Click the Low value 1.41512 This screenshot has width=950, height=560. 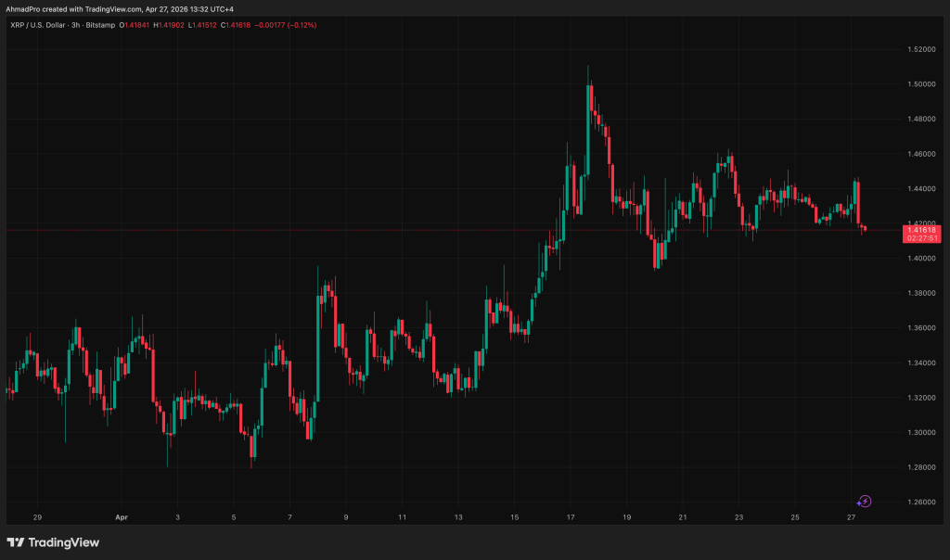(203, 25)
